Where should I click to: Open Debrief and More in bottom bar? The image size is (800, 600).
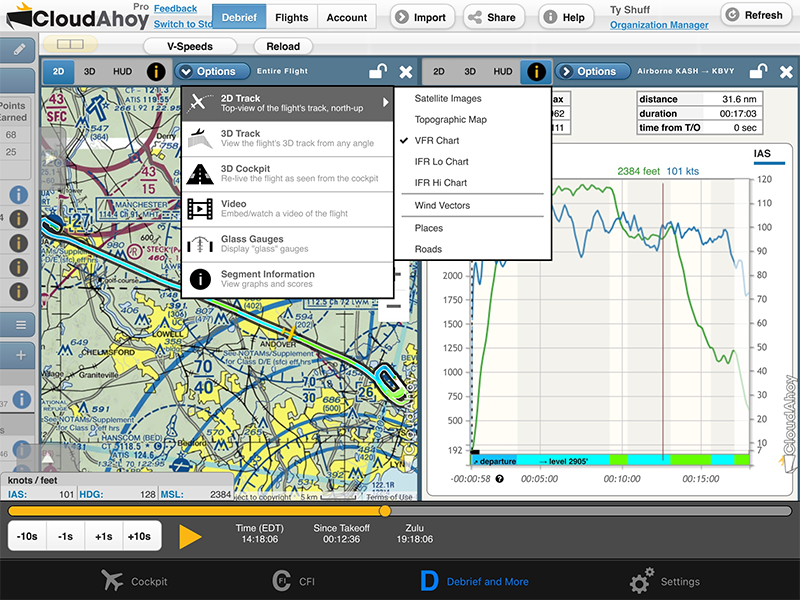click(x=474, y=581)
